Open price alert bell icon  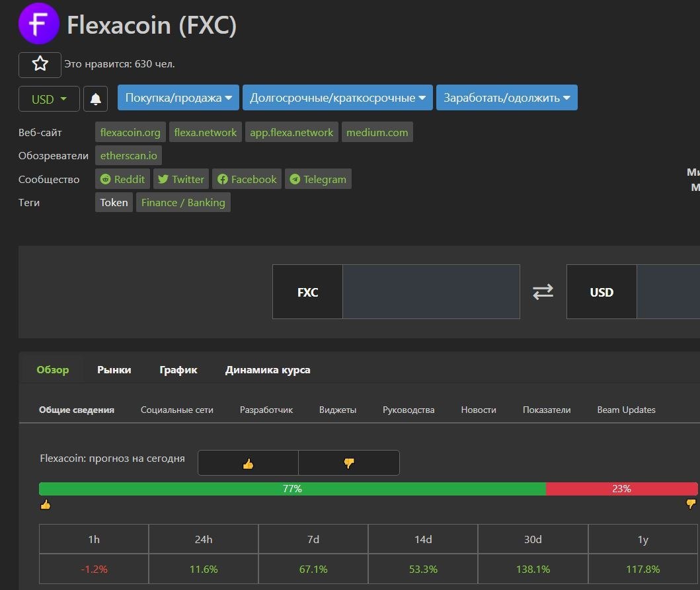tap(96, 98)
